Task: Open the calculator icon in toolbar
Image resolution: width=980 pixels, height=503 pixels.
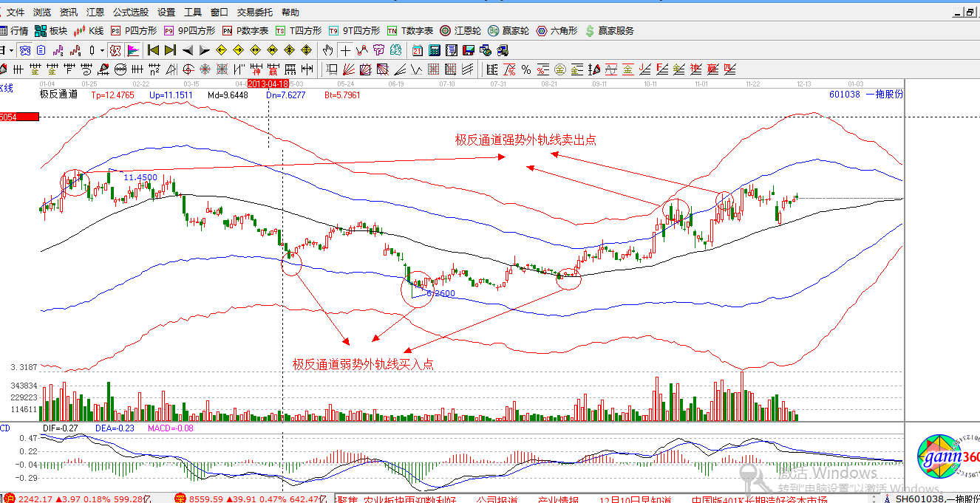Action: coord(434,50)
